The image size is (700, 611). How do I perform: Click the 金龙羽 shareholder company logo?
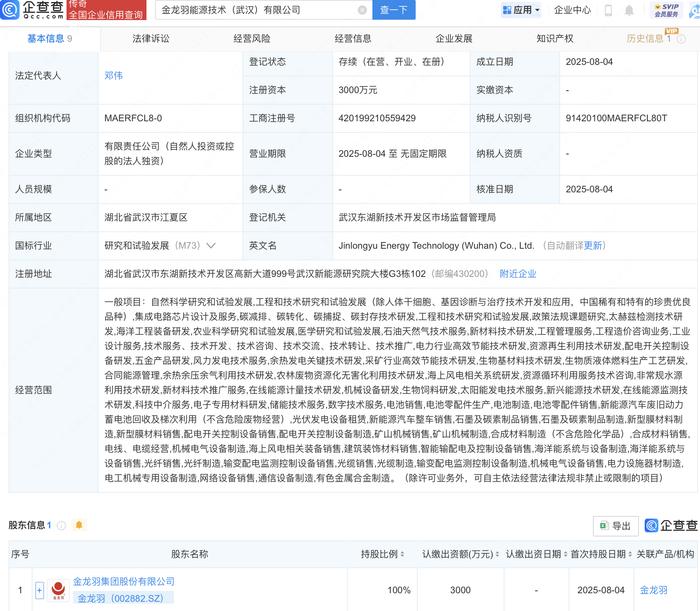click(58, 590)
